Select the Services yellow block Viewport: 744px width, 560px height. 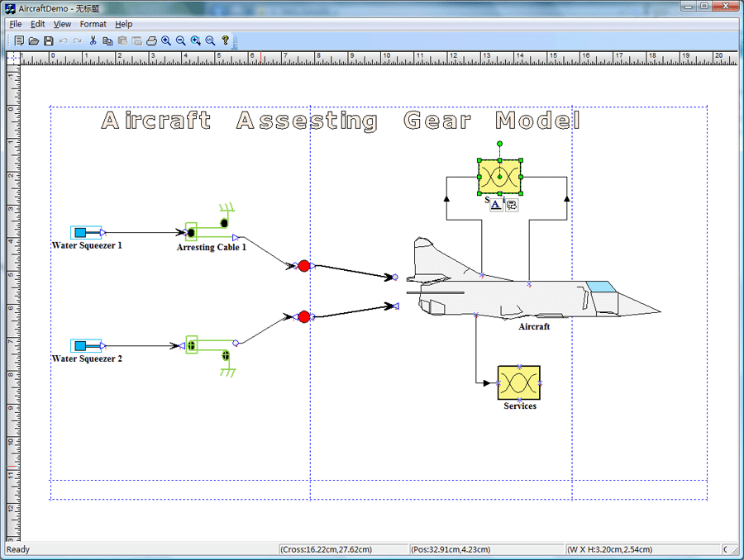[x=518, y=383]
